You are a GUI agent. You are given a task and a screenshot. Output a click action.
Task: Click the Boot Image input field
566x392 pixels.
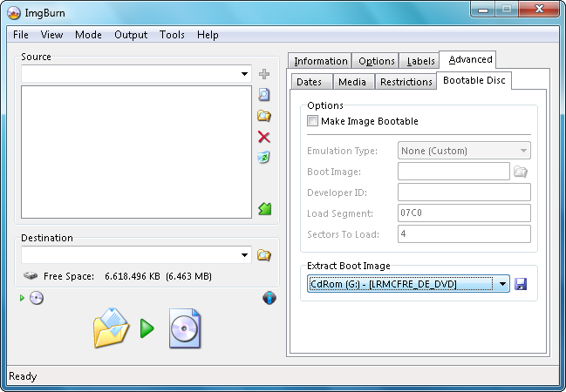(x=453, y=172)
